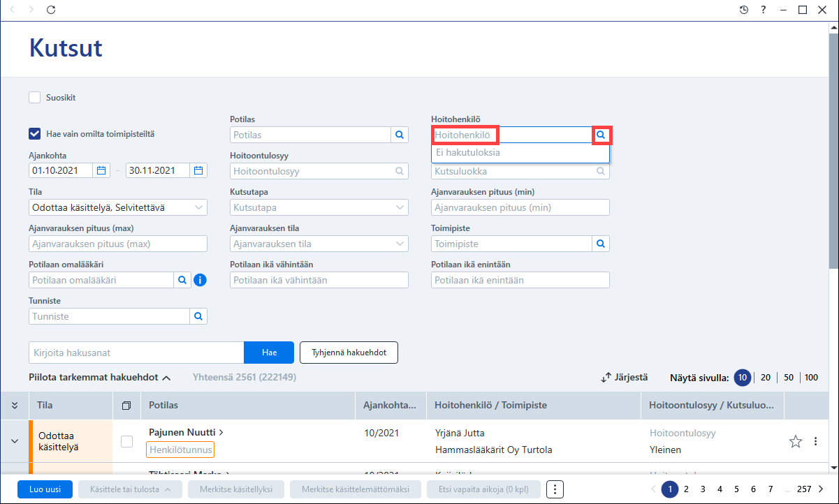
Task: Show 10 items per page
Action: coord(742,378)
